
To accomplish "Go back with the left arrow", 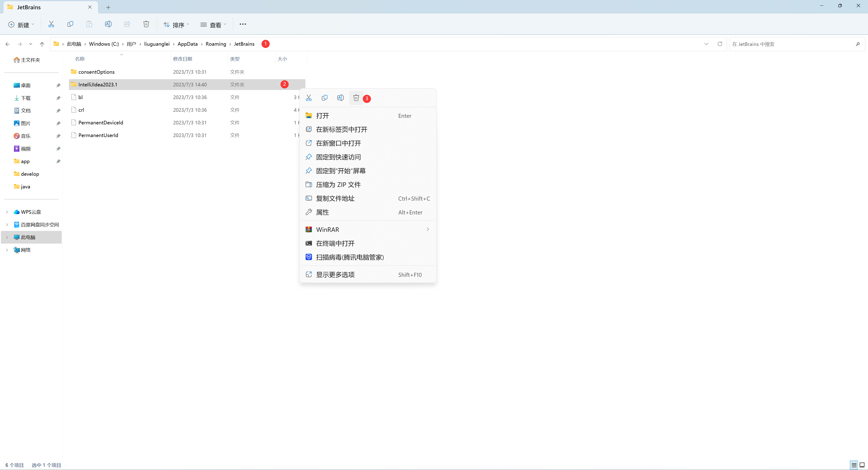I will [x=7, y=44].
